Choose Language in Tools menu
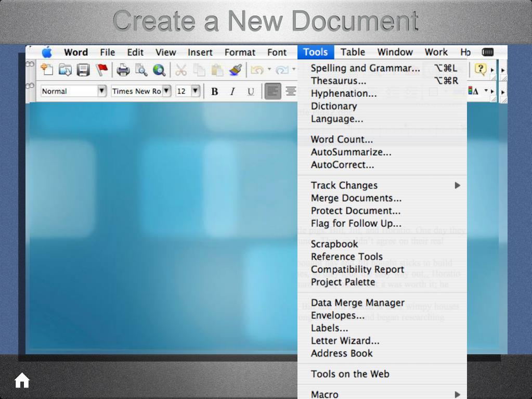This screenshot has height=399, width=532. (x=382, y=119)
